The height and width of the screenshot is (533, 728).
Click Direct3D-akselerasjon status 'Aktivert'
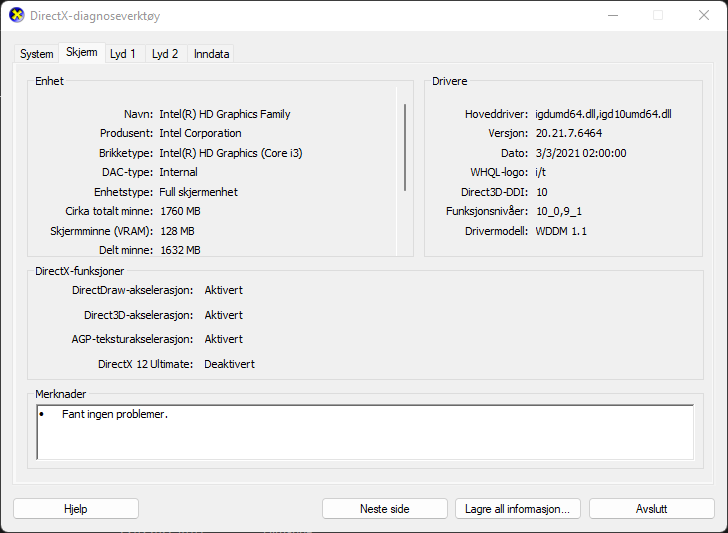223,315
